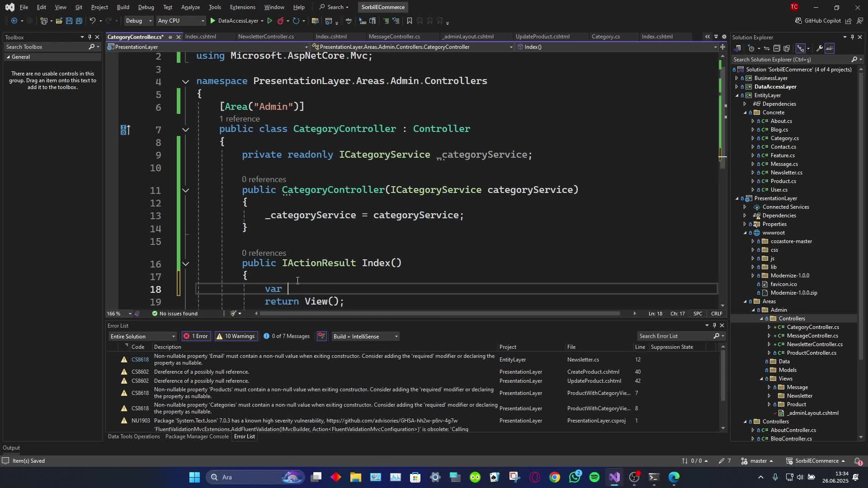Open the Entire Solution scope dropdown
Image resolution: width=868 pixels, height=488 pixels.
click(142, 337)
